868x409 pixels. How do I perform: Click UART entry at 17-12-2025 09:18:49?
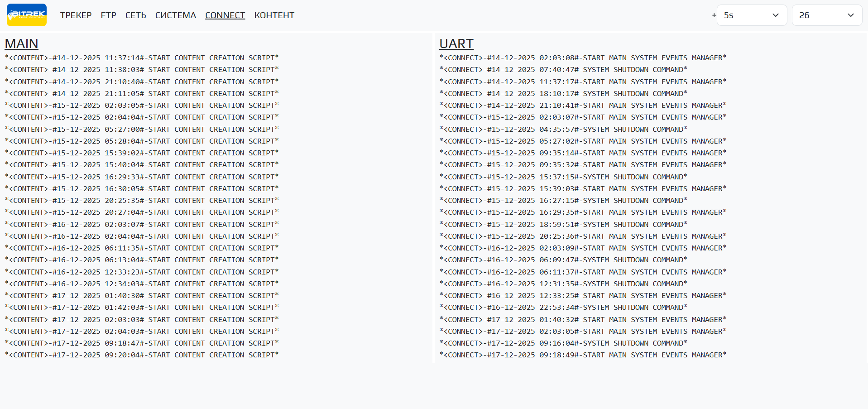coord(583,355)
